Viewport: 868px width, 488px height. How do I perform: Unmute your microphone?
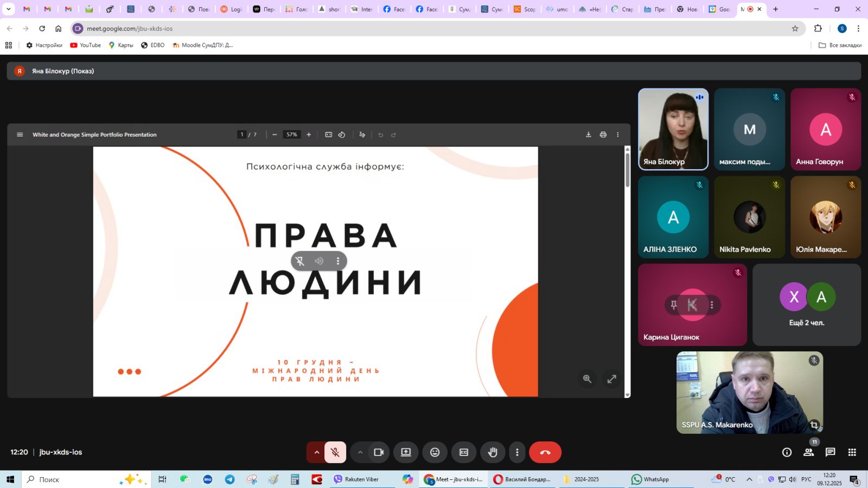click(x=335, y=452)
